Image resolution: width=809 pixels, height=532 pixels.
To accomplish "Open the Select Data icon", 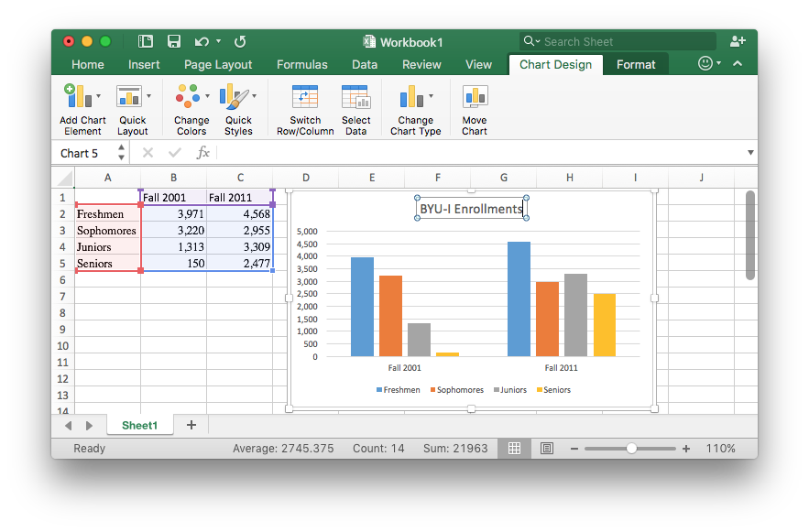I will pyautogui.click(x=356, y=96).
